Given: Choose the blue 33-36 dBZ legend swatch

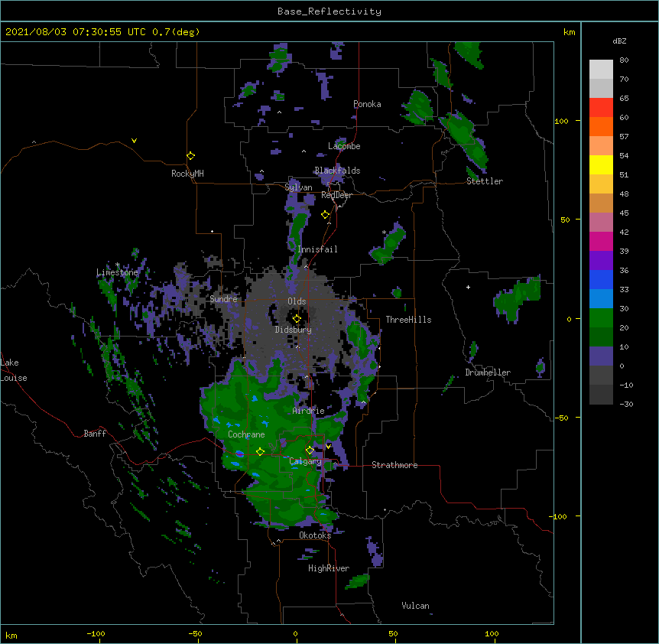Looking at the screenshot, I should (x=601, y=279).
